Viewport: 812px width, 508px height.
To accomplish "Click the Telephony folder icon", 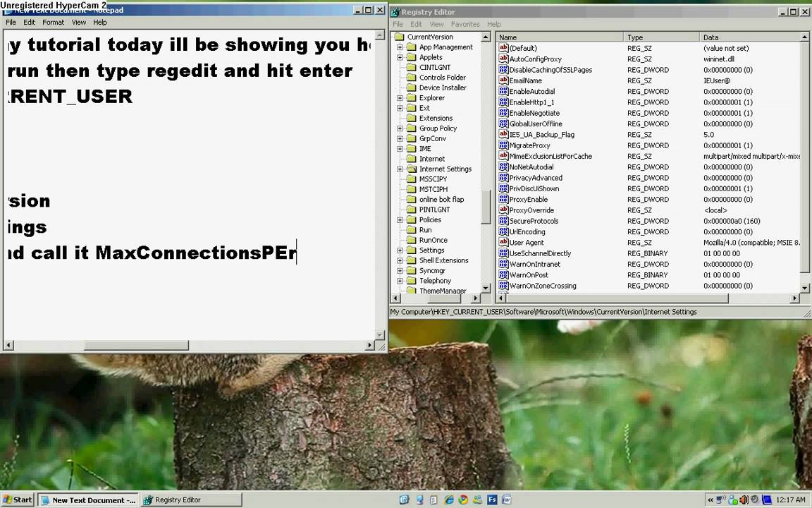I will (412, 280).
